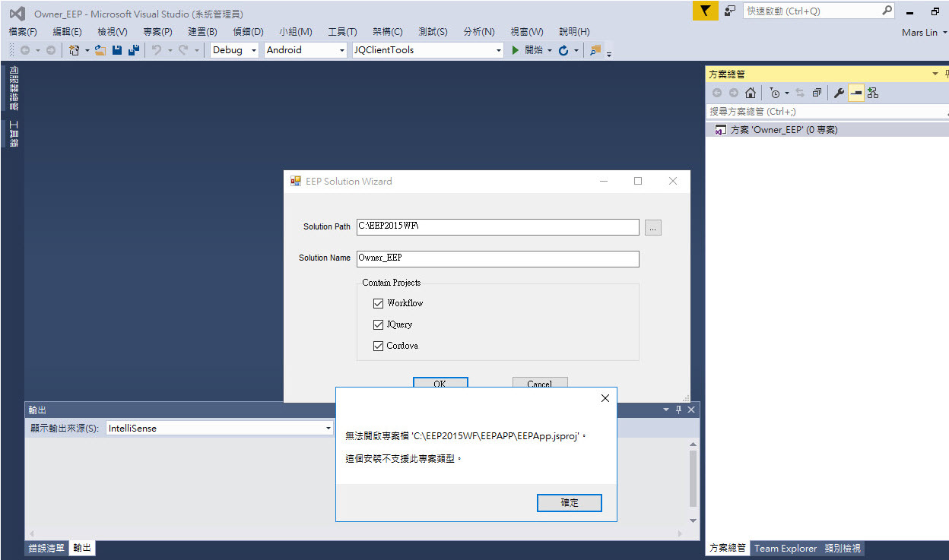The image size is (949, 560).
Task: Open the JQClientTools startup project dropdown
Action: pyautogui.click(x=427, y=50)
